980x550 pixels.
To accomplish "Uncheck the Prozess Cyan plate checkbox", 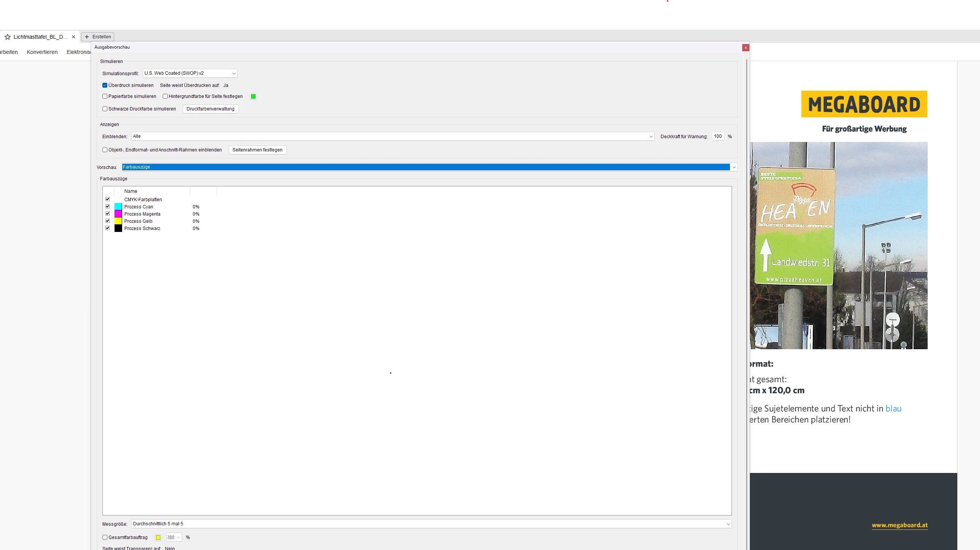I will pos(108,206).
